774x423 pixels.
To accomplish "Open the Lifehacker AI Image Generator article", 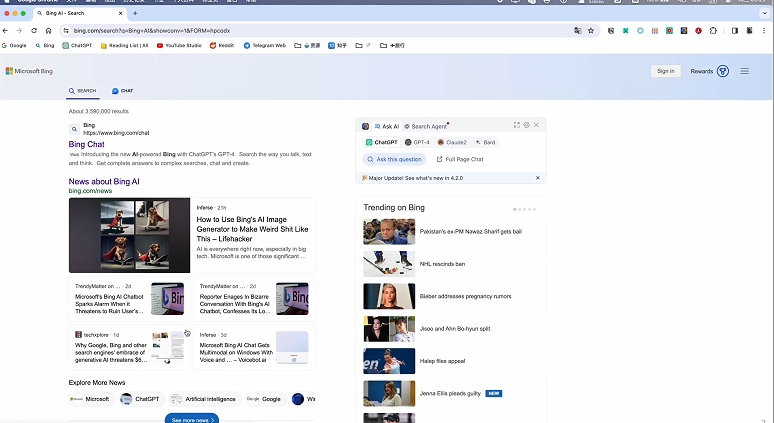I will coord(252,229).
